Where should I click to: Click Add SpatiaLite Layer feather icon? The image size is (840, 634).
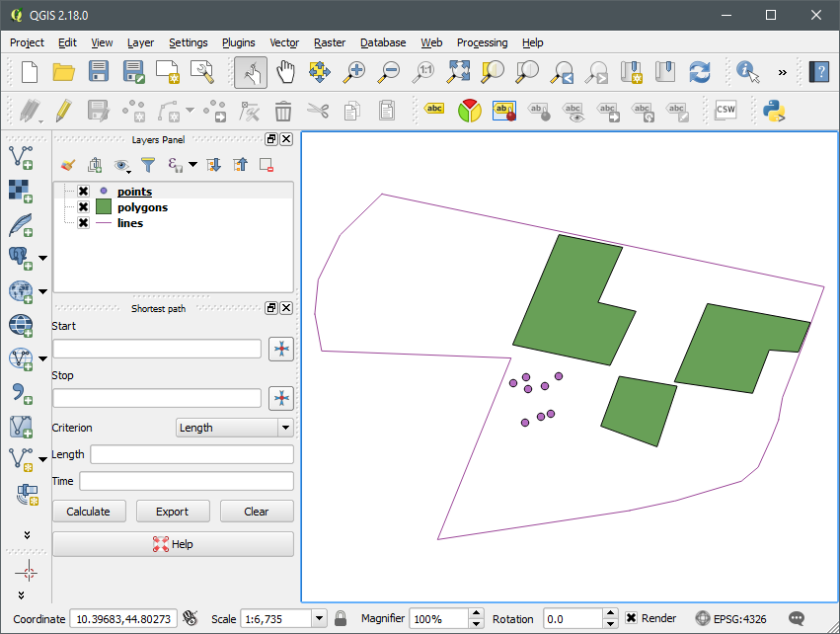click(x=21, y=225)
